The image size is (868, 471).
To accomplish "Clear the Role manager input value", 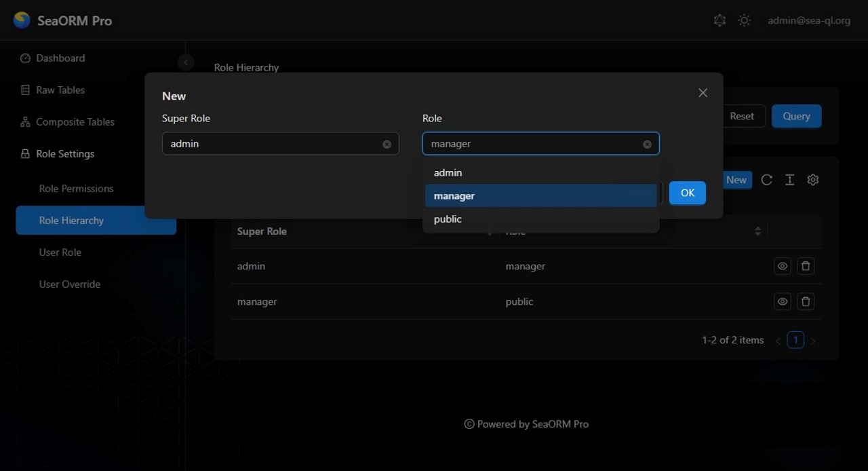I will [647, 144].
